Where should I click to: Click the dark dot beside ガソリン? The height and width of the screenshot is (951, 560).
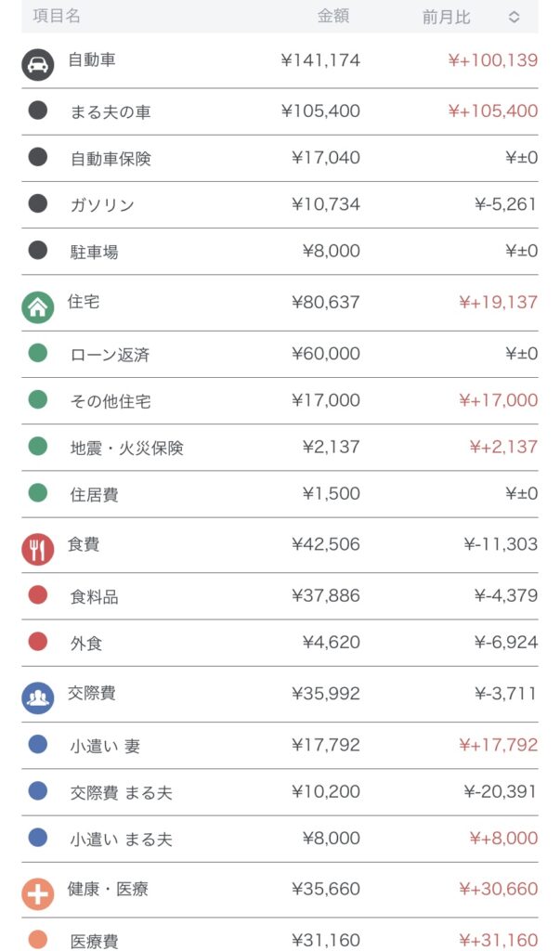(x=38, y=204)
